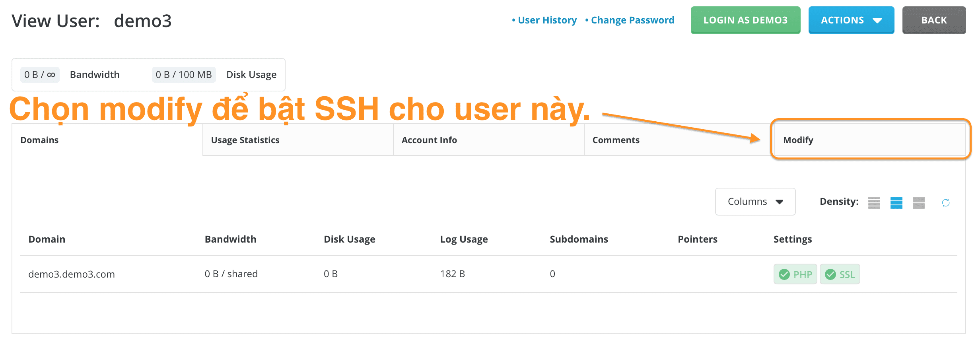The image size is (980, 342).
Task: Expand the Columns dropdown
Action: coord(755,202)
